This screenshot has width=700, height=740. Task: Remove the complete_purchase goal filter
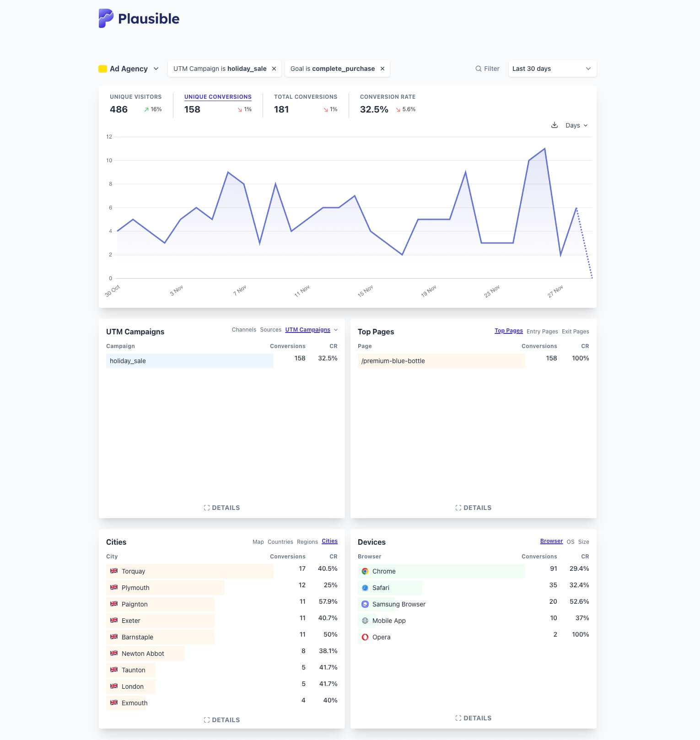coord(382,69)
